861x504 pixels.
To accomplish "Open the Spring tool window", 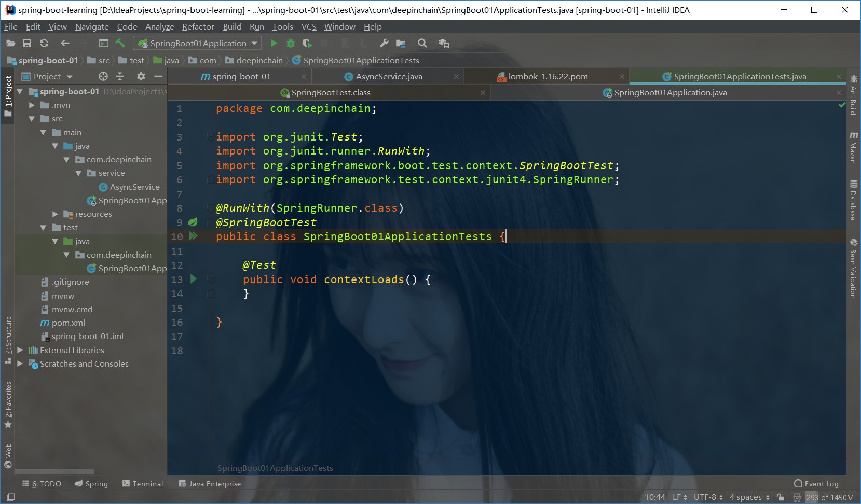I will [x=91, y=483].
